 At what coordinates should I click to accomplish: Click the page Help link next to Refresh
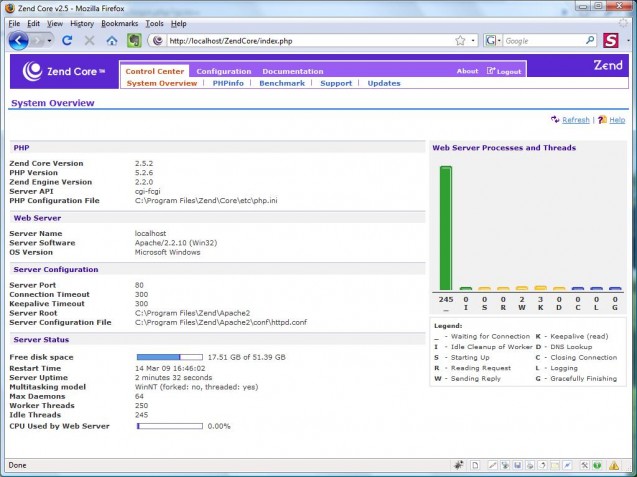[x=617, y=120]
